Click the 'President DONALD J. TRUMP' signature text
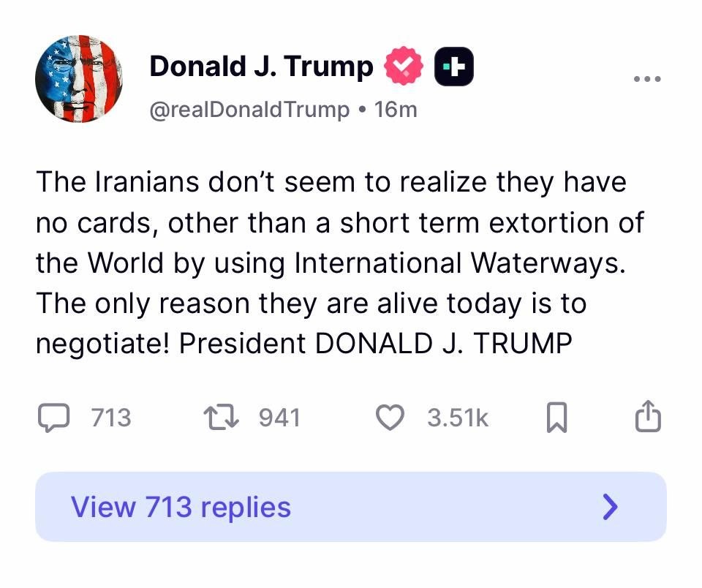The image size is (702, 588). (375, 344)
